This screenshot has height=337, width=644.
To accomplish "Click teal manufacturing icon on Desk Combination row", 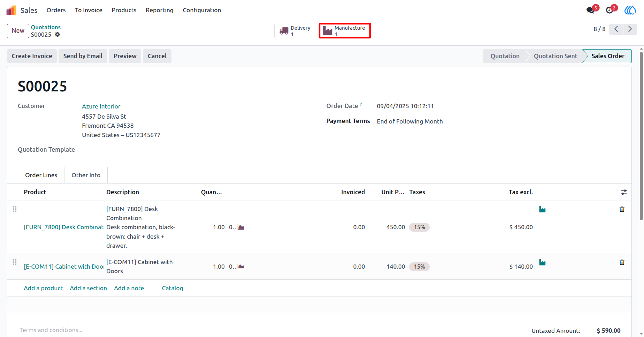I will tap(542, 209).
